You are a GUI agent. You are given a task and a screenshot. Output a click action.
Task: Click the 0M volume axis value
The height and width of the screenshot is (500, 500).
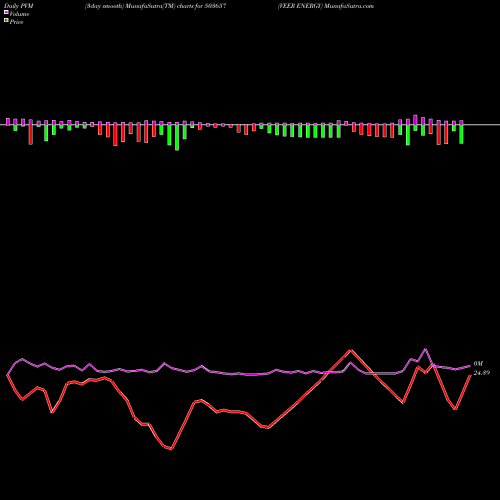coord(478,364)
